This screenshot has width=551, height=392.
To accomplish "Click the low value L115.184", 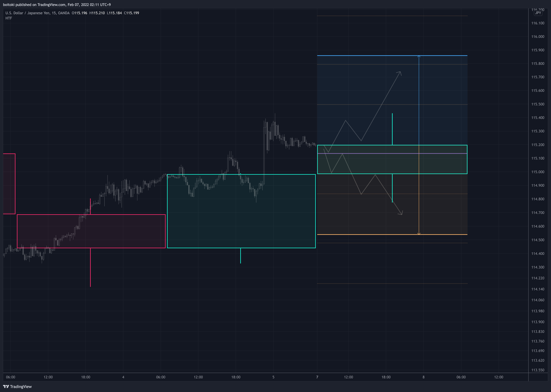I will [114, 13].
